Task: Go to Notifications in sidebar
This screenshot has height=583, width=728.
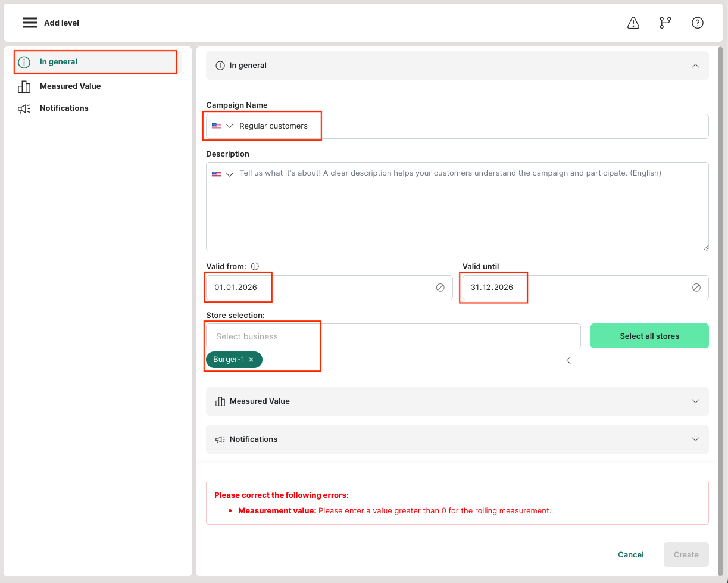Action: pos(64,108)
